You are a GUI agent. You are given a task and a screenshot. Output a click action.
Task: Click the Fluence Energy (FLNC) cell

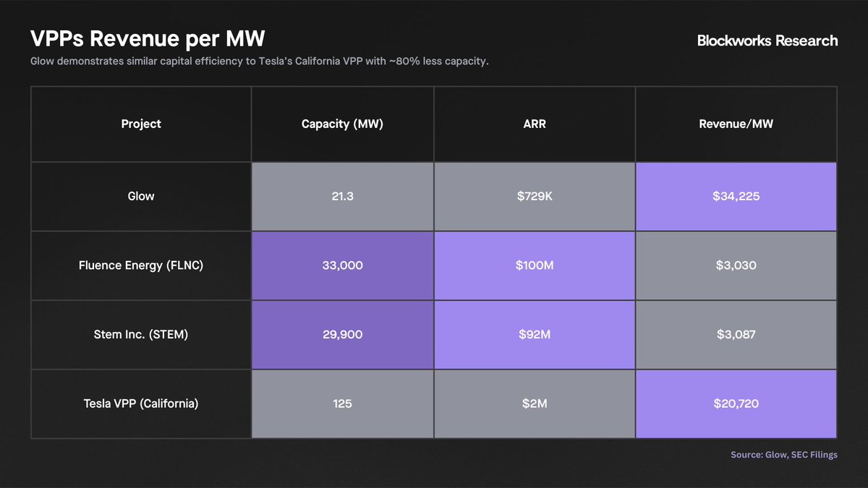(x=141, y=265)
